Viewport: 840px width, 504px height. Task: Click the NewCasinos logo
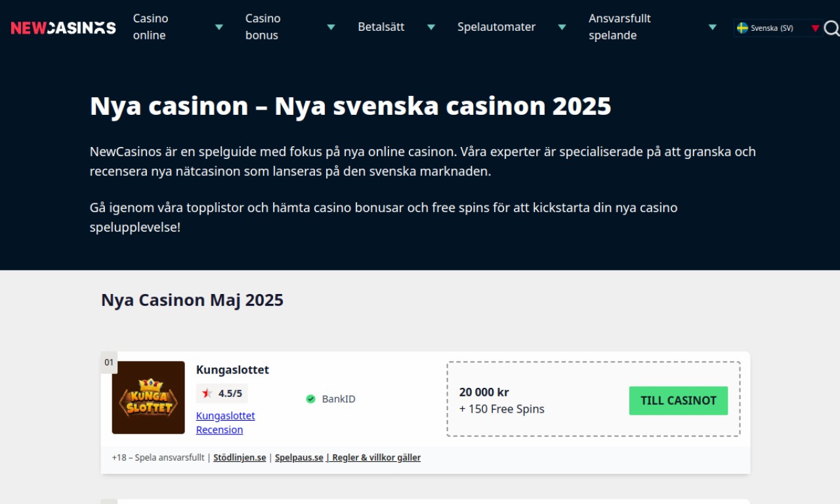click(x=63, y=28)
